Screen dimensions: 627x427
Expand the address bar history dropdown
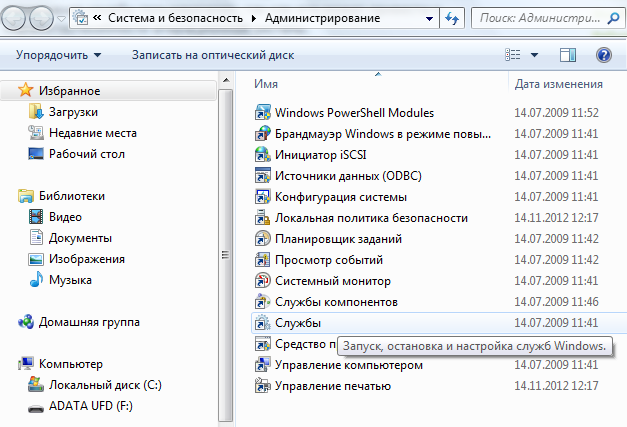[x=429, y=18]
